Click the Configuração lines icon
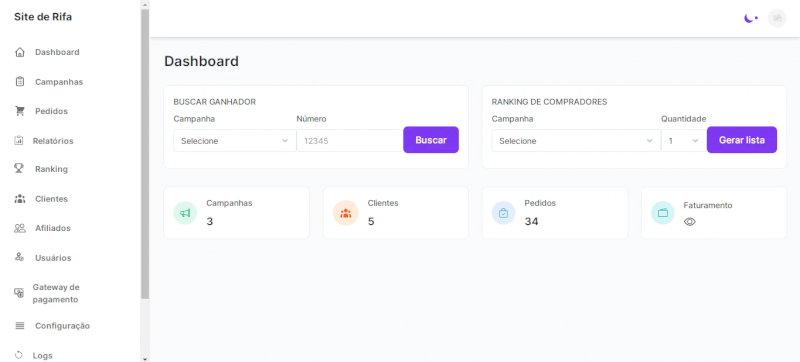Screen dimensions: 800x362 [20, 325]
